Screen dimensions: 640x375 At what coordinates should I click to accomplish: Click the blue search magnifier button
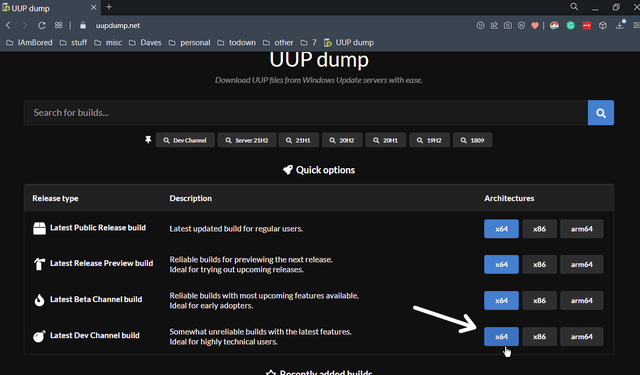pyautogui.click(x=600, y=113)
